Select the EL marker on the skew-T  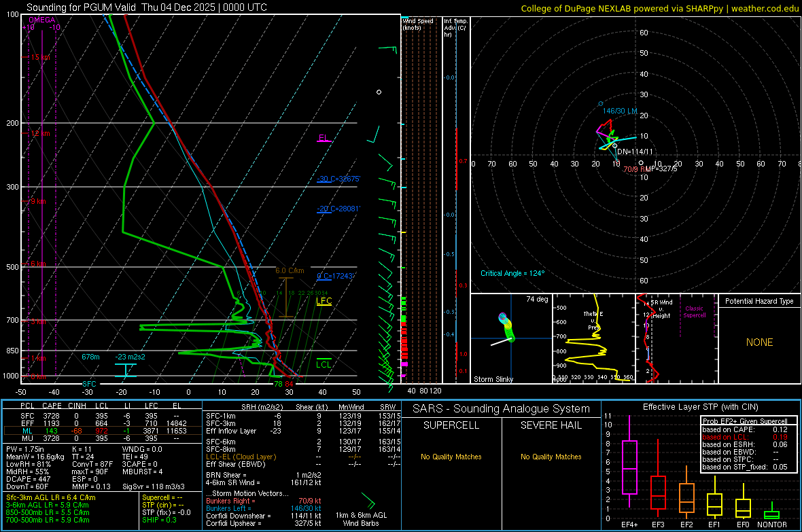(x=324, y=138)
